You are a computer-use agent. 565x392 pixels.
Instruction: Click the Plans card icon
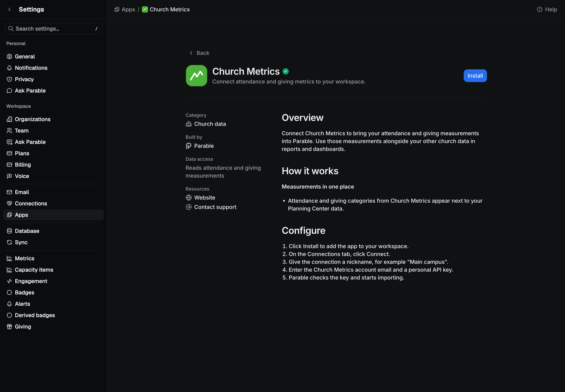coord(9,153)
